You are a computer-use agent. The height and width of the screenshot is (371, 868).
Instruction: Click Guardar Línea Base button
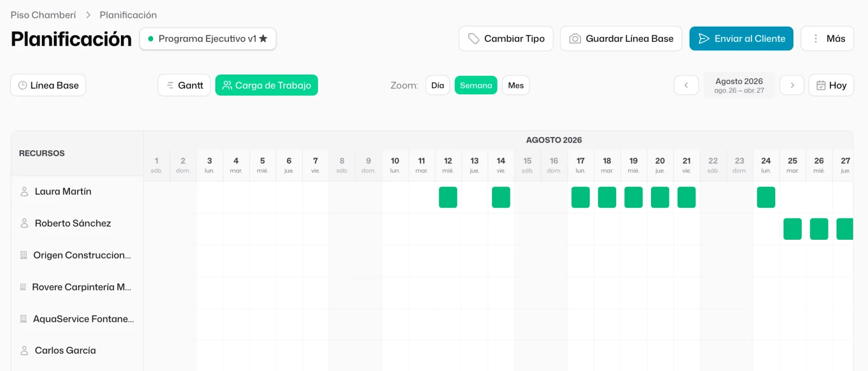coord(621,39)
